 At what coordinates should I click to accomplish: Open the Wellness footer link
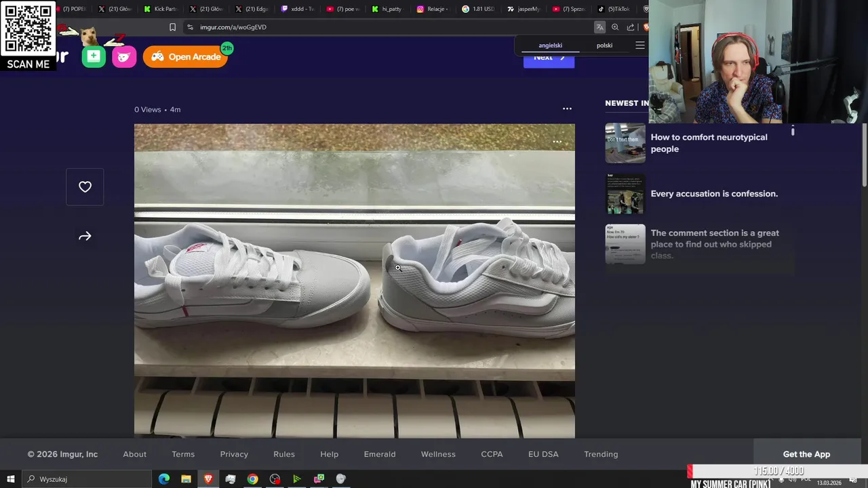[438, 454]
